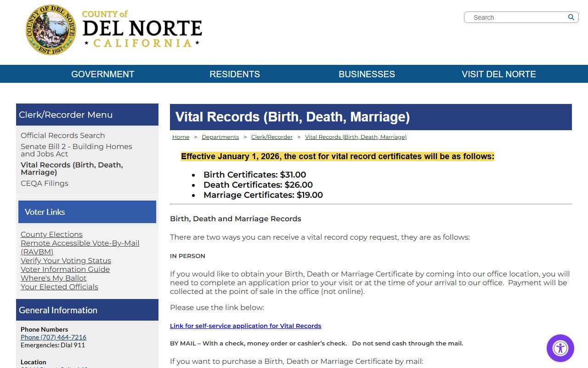The height and width of the screenshot is (368, 588).
Task: Open Official Records Search in sidebar
Action: point(62,135)
